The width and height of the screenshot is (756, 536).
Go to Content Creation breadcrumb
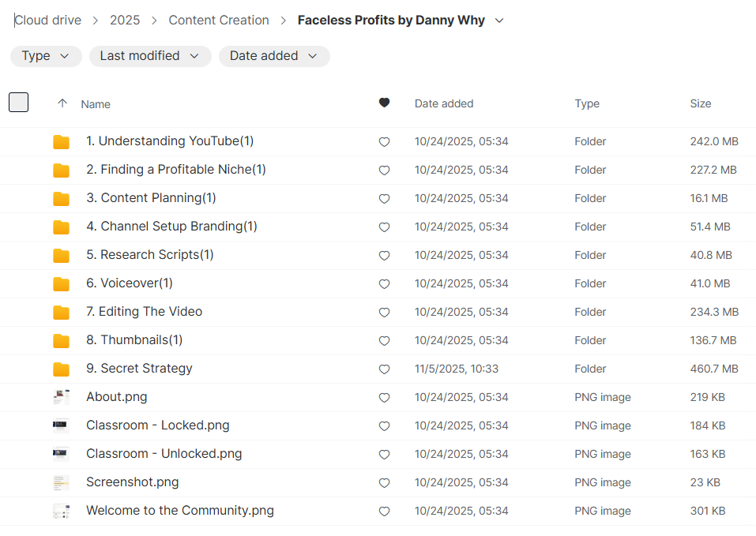219,21
